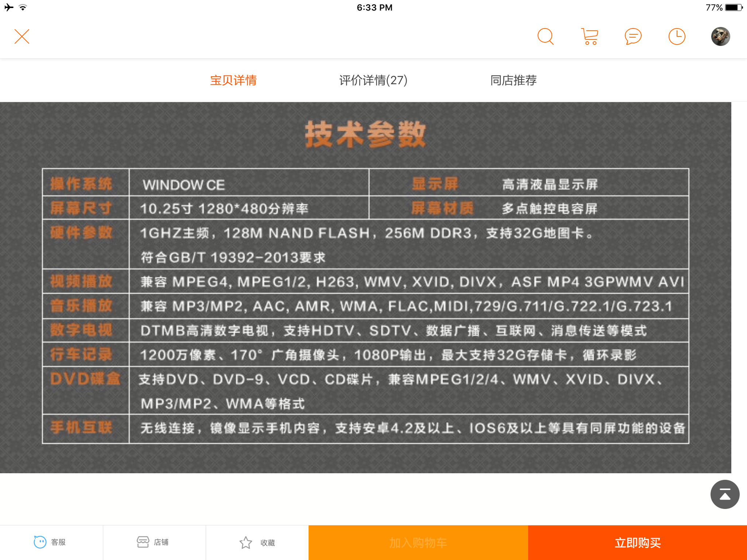Viewport: 747px width, 560px height.
Task: Tap 加入购物车 add to cart
Action: 418,542
